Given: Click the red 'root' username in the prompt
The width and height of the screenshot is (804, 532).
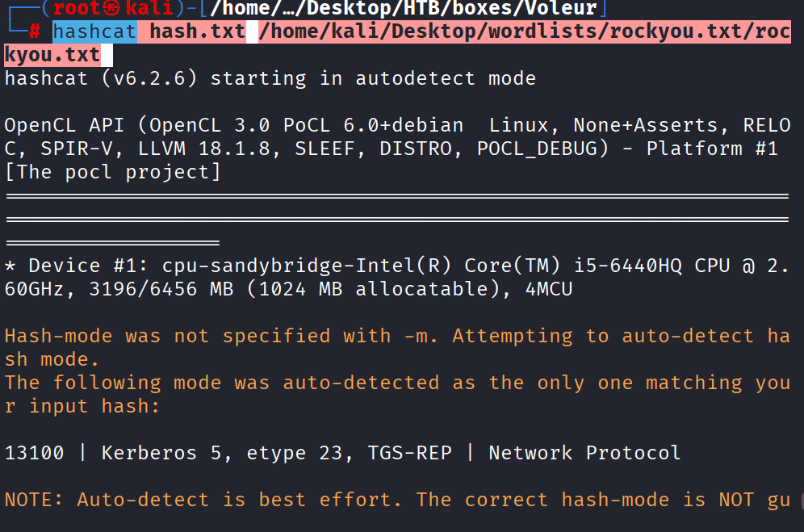Looking at the screenshot, I should 77,9.
